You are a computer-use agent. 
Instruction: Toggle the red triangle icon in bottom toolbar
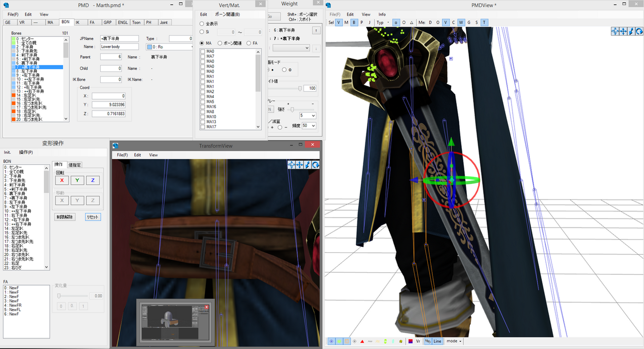(362, 341)
